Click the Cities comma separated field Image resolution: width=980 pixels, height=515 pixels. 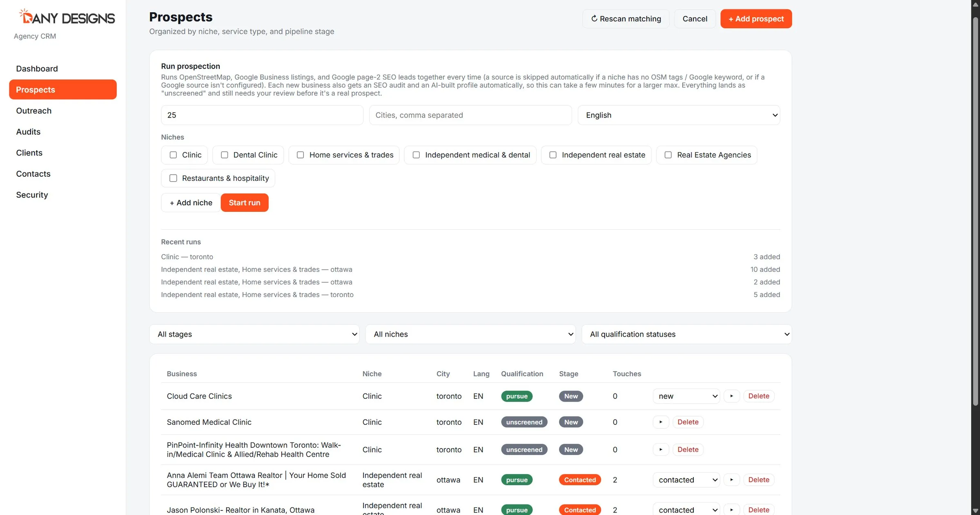pyautogui.click(x=470, y=115)
